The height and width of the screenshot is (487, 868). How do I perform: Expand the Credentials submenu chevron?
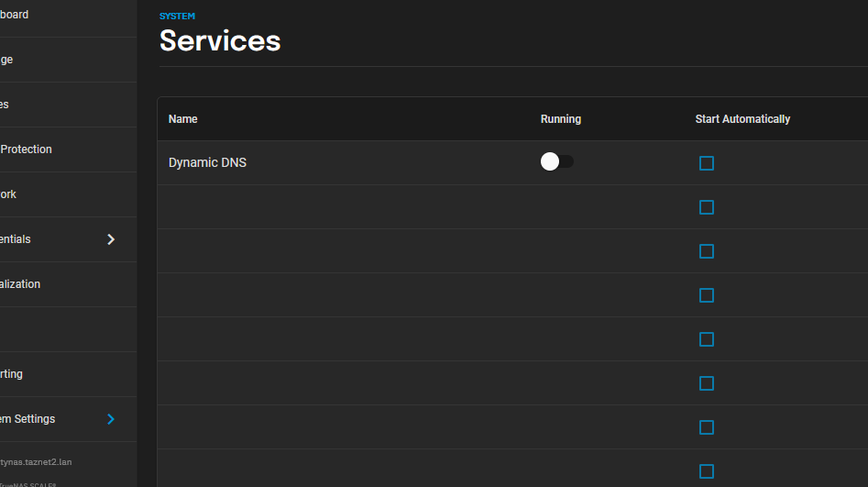(x=111, y=239)
